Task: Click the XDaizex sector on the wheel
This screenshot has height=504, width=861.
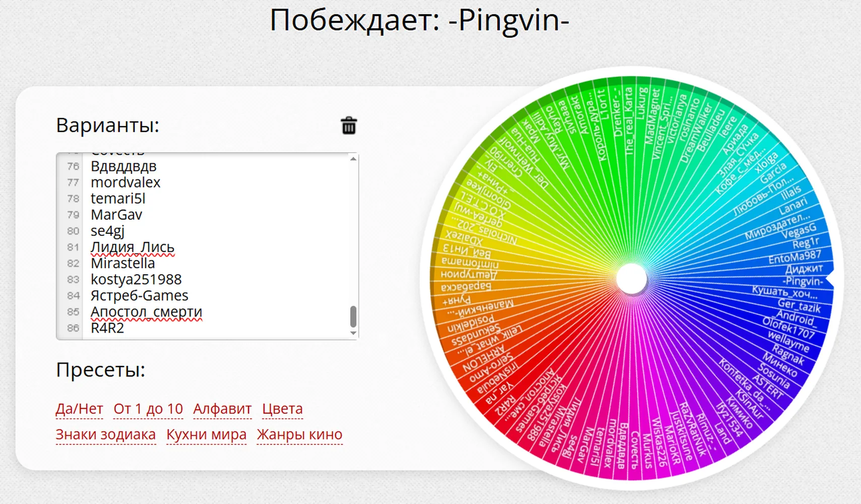Action: pyautogui.click(x=464, y=237)
